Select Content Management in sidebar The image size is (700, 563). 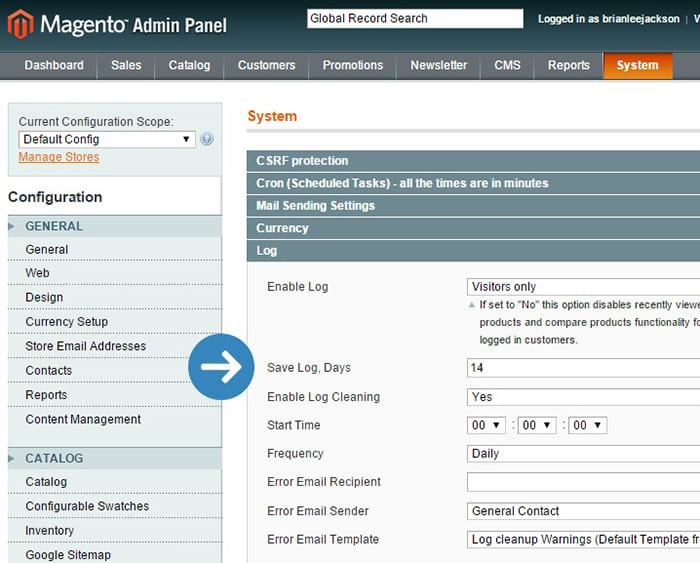coord(115,420)
